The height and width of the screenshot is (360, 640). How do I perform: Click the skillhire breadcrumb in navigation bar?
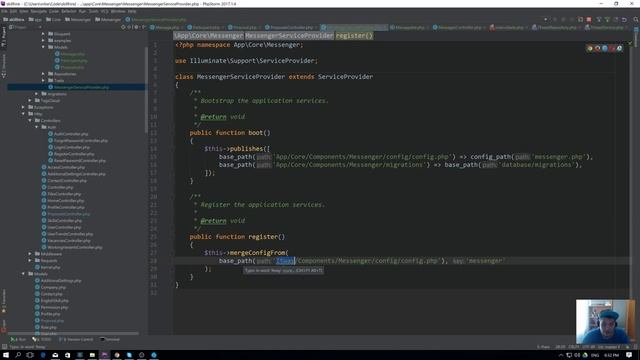(x=14, y=19)
